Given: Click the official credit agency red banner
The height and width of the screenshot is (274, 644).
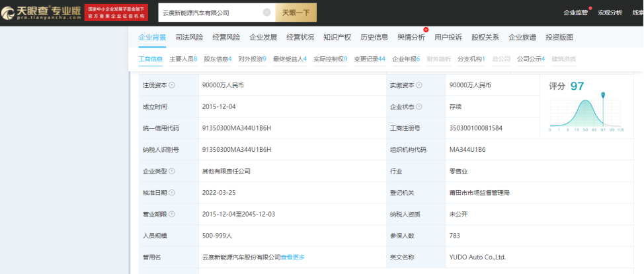Looking at the screenshot, I should click(x=116, y=13).
